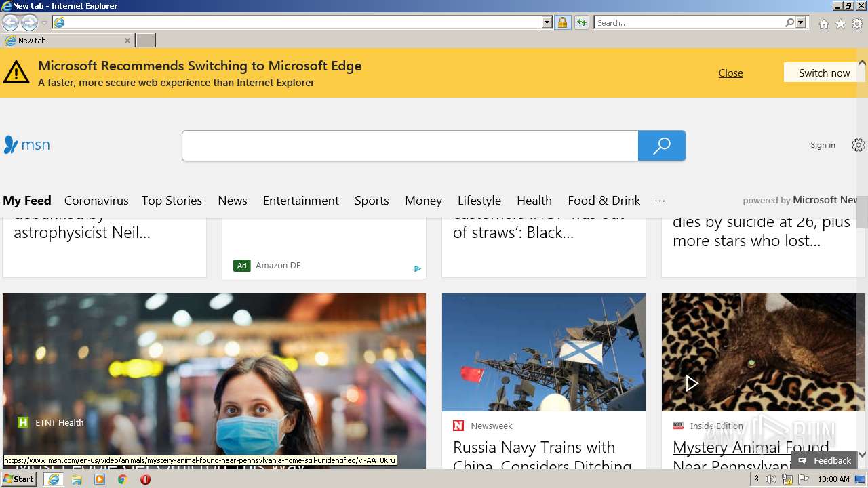Click the Newsweek source icon
Image resolution: width=868 pixels, height=488 pixels.
point(458,426)
